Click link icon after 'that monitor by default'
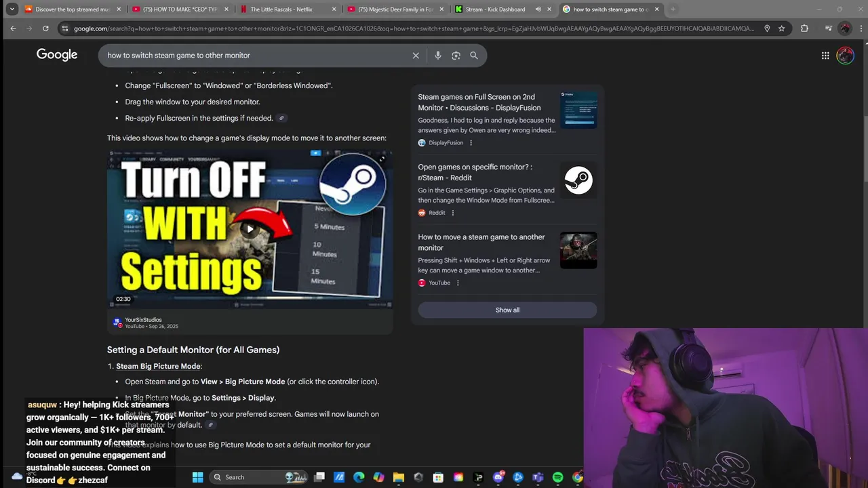Screen dimensions: 868x488 (211, 425)
